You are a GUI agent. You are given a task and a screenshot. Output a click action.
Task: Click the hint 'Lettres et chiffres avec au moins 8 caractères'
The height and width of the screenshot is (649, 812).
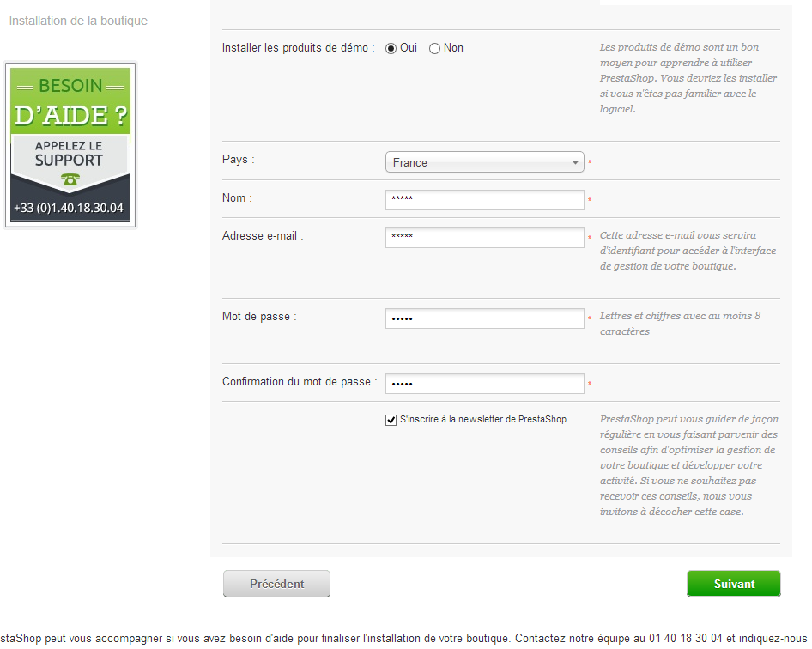coord(680,324)
